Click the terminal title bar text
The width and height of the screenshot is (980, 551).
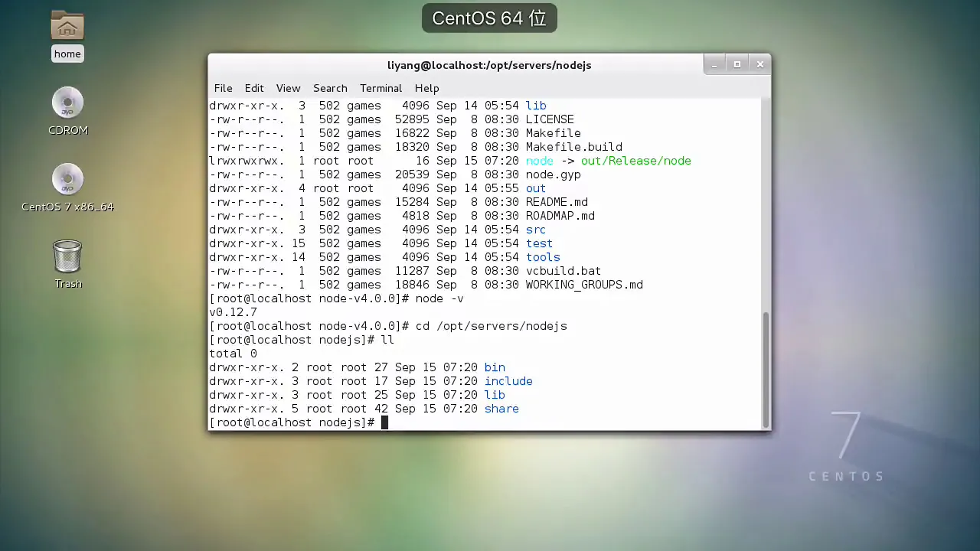coord(489,65)
